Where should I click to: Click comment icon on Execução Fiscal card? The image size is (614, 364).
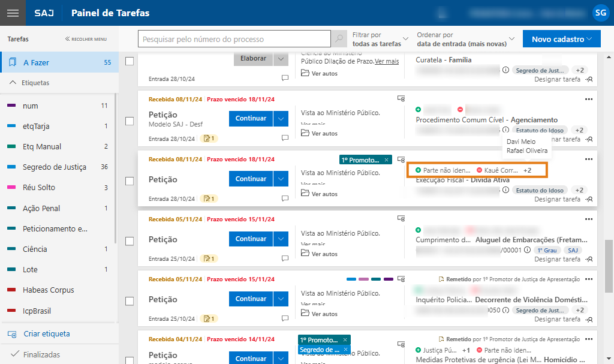click(285, 198)
